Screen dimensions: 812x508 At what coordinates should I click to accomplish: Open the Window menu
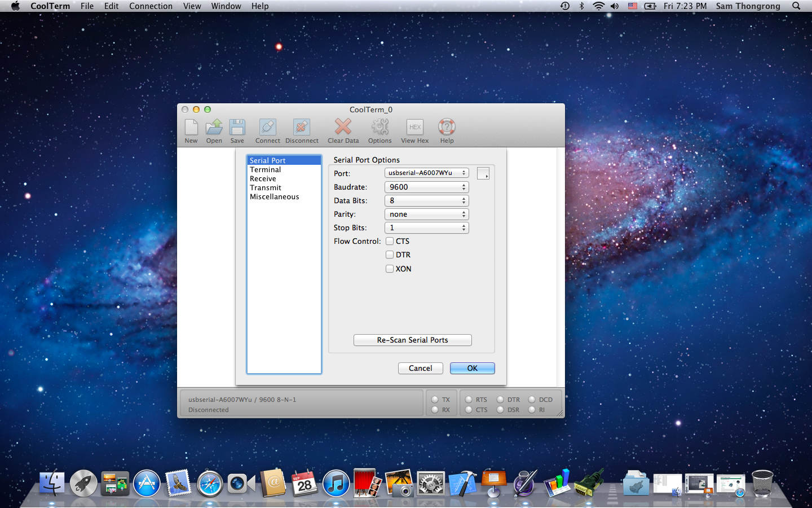[x=226, y=6]
